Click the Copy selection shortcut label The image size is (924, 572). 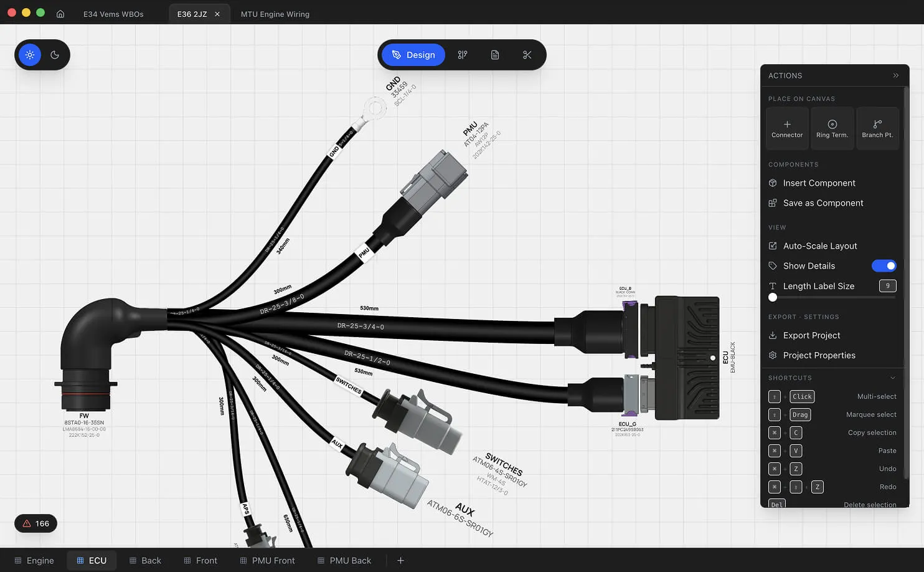[872, 432]
